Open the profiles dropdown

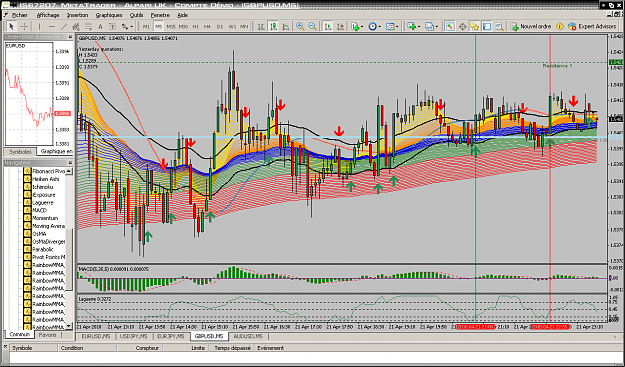431,27
